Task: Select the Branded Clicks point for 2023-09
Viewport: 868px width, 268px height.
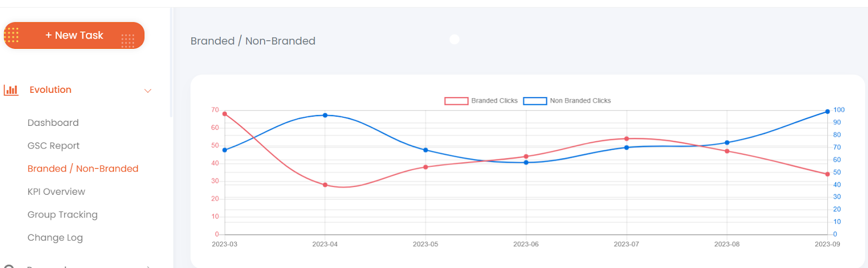Action: [827, 174]
